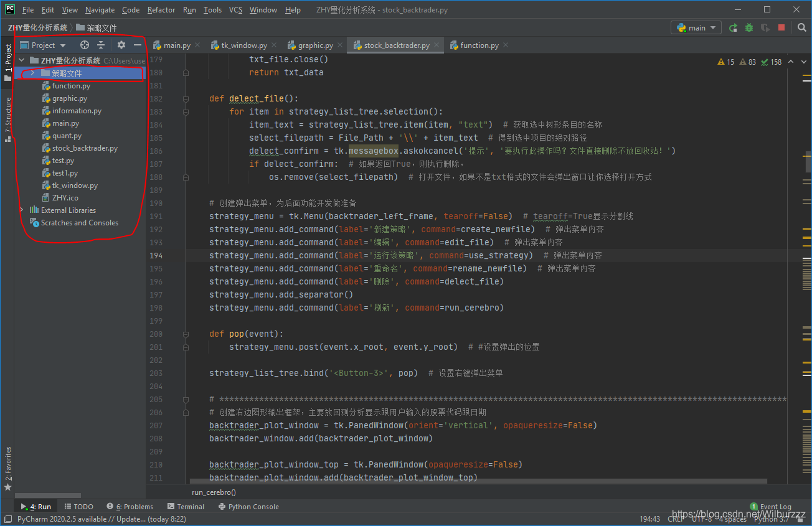Place cursor on line 194 code
This screenshot has height=526, width=812.
click(405, 255)
